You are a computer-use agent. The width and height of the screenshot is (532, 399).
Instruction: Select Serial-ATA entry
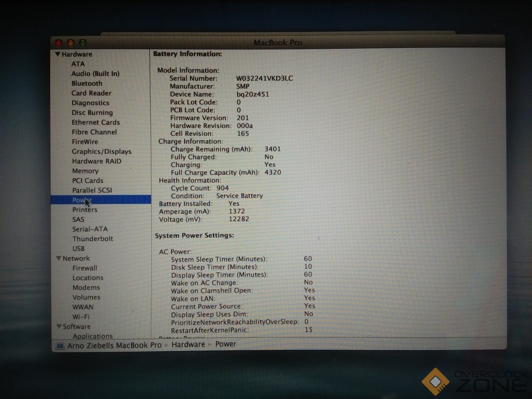pos(90,229)
